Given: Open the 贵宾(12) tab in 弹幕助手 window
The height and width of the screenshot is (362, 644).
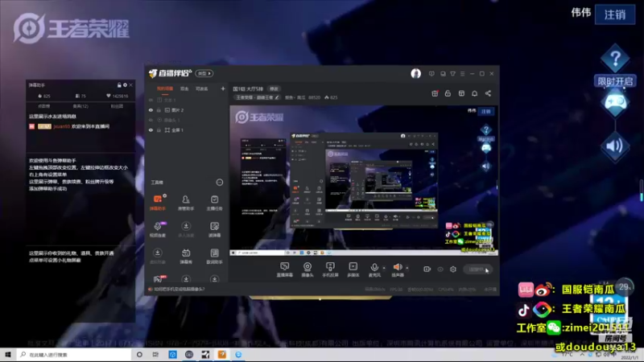Looking at the screenshot, I should point(80,106).
